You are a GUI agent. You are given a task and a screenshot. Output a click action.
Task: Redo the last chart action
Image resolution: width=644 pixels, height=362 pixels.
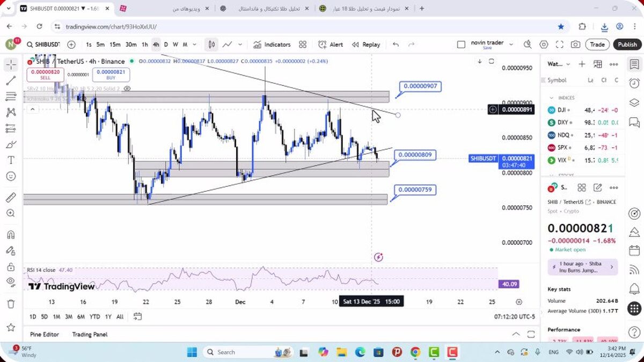(x=412, y=45)
